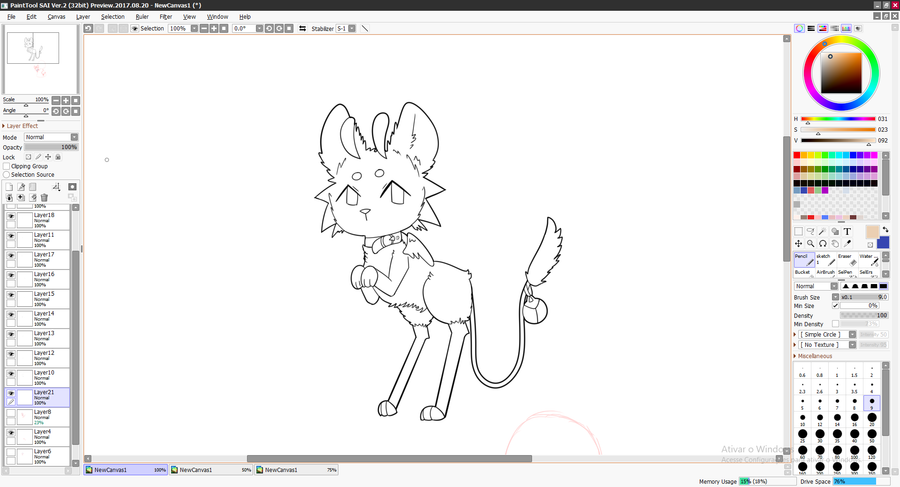Create a new linework layer
This screenshot has width=900, height=487.
(21, 187)
